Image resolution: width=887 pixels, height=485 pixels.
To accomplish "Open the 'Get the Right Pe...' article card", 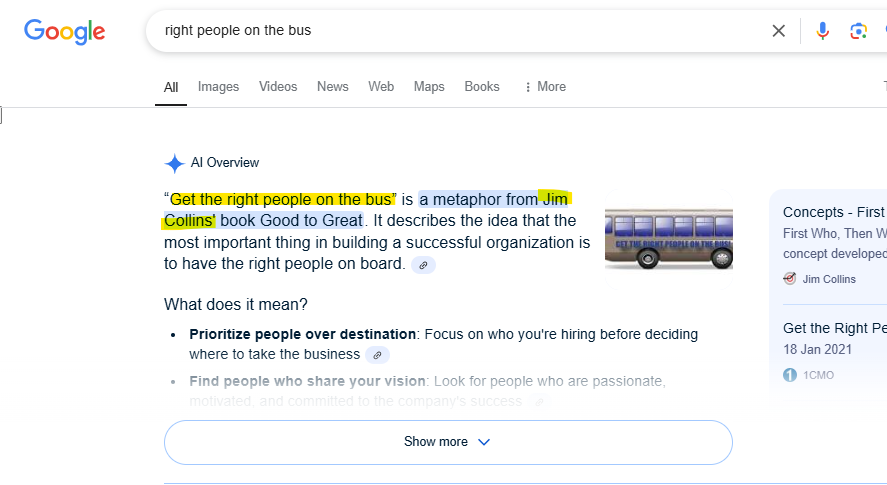I will 834,328.
